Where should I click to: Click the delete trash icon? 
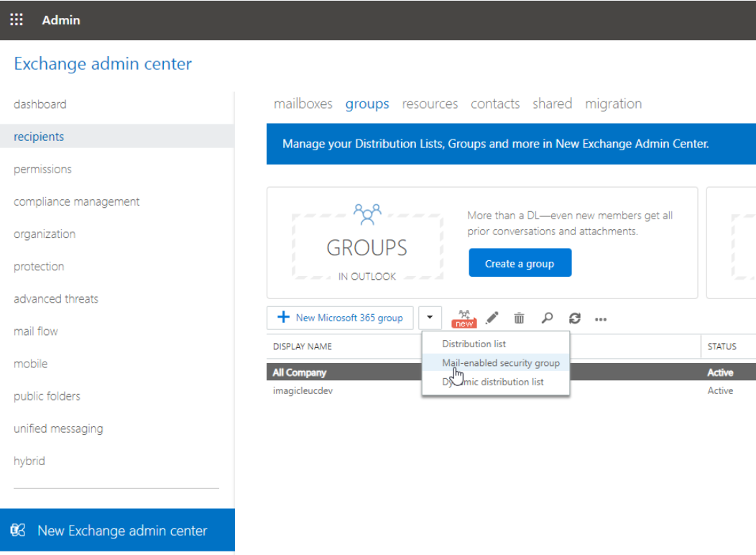point(519,318)
